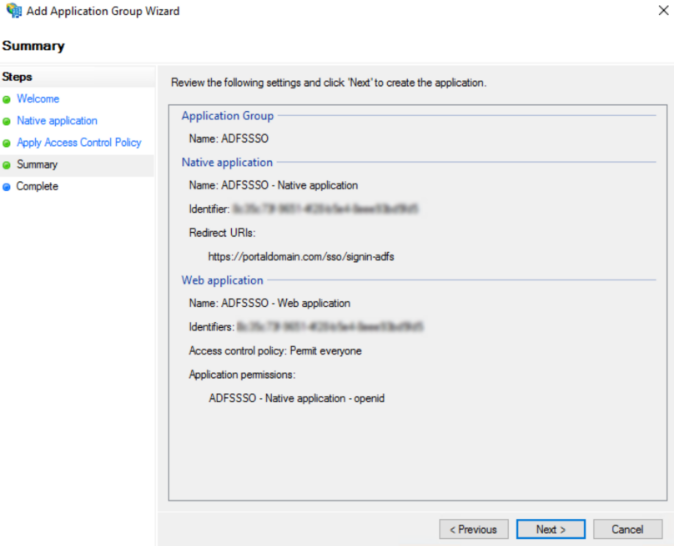This screenshot has width=674, height=547.
Task: Click the redirect URI portaldomain.com text
Action: click(300, 256)
